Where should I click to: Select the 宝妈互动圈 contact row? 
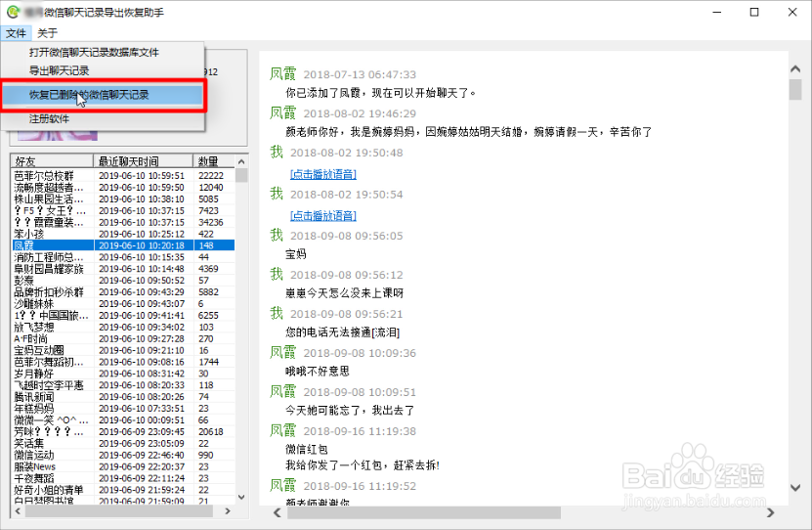point(123,350)
